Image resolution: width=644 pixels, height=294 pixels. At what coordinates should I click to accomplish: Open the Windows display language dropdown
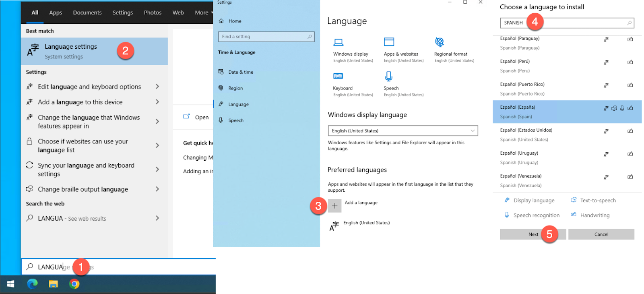402,131
